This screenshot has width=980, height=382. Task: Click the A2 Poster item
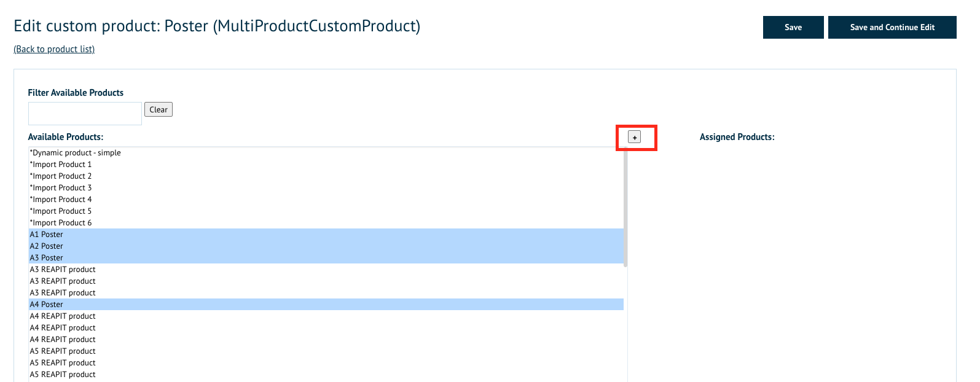coord(47,246)
